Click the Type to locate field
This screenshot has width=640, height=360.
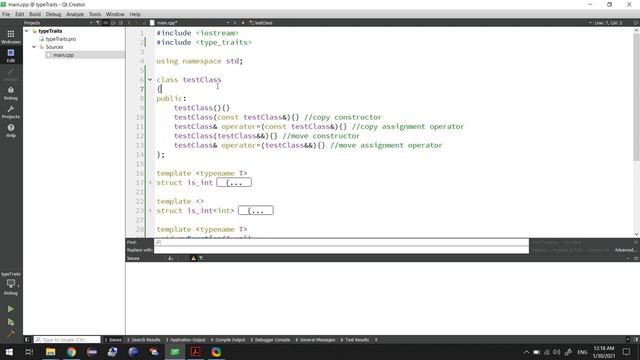[67, 340]
